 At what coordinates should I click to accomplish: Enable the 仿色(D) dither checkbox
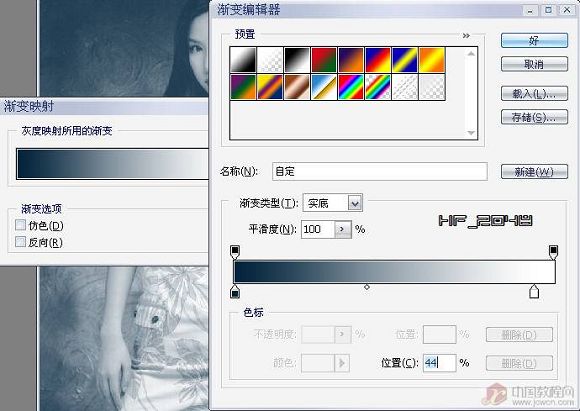pos(20,225)
